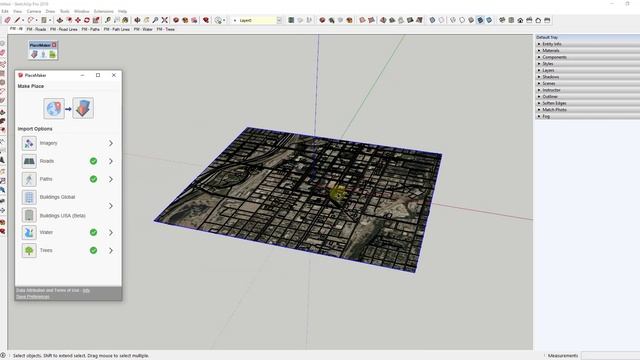Open the View menu
The height and width of the screenshot is (360, 640).
pos(18,11)
